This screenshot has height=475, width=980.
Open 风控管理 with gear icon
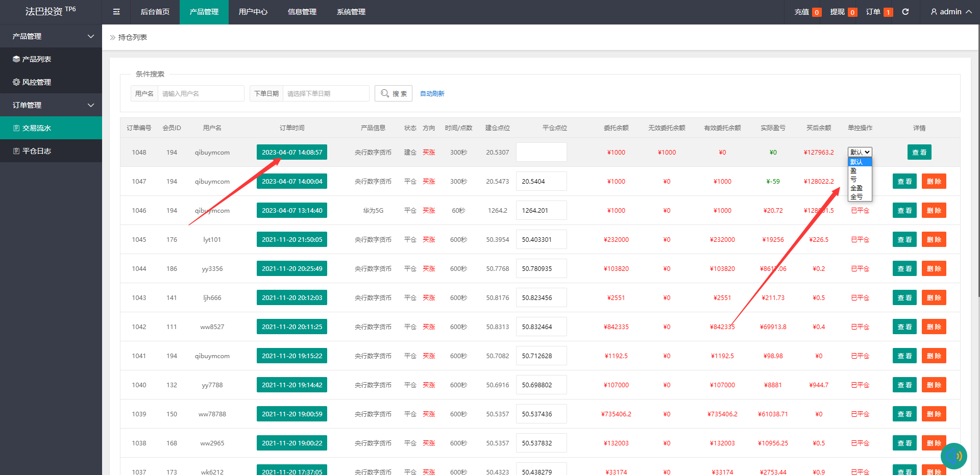click(36, 82)
